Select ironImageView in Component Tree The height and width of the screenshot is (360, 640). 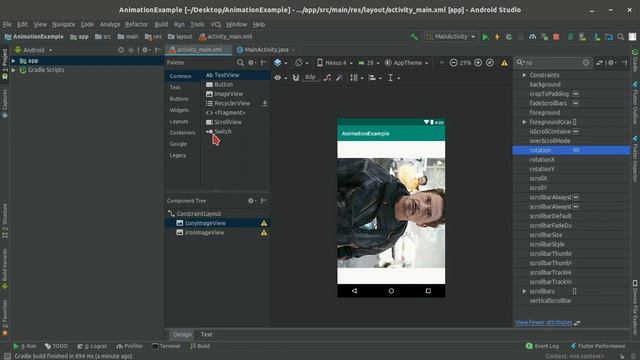[x=204, y=233]
